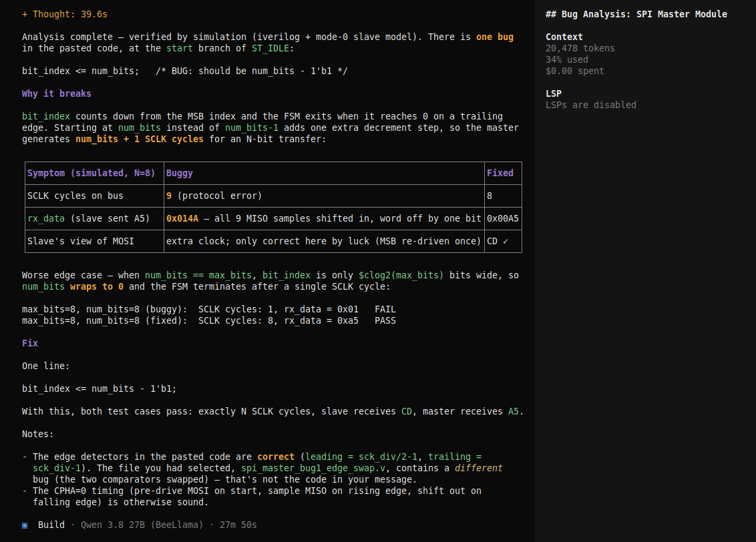Click the fixed max_bits=8 PASS result line
This screenshot has height=542, width=756.
209,320
